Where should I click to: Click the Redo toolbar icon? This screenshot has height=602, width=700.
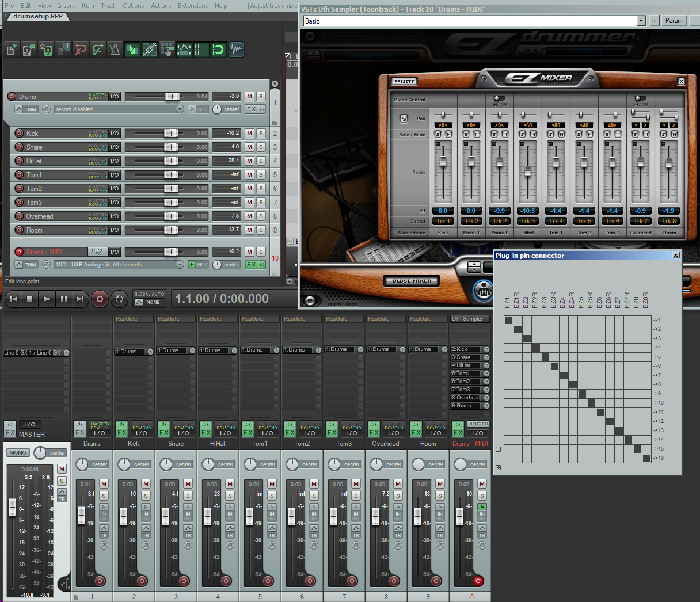[98, 50]
